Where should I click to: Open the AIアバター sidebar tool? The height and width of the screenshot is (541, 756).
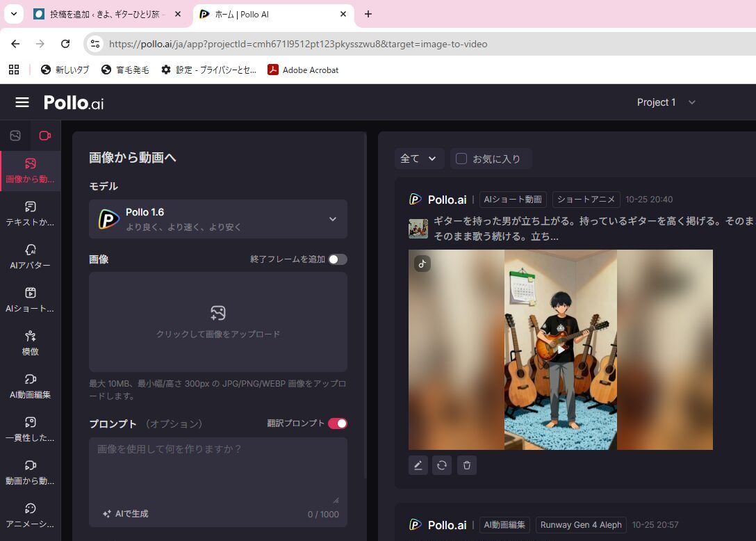(x=30, y=256)
